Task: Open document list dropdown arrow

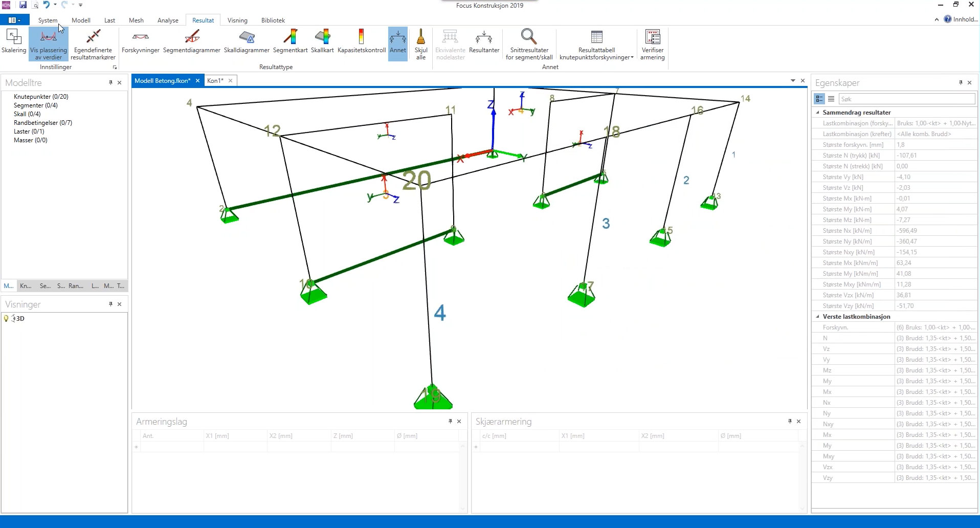Action: click(793, 81)
